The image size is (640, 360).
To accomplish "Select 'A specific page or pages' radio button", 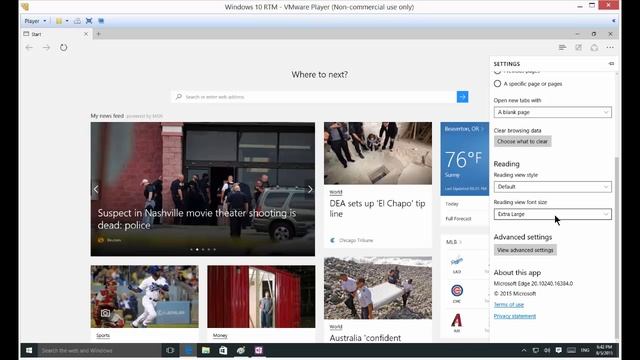I will point(497,84).
